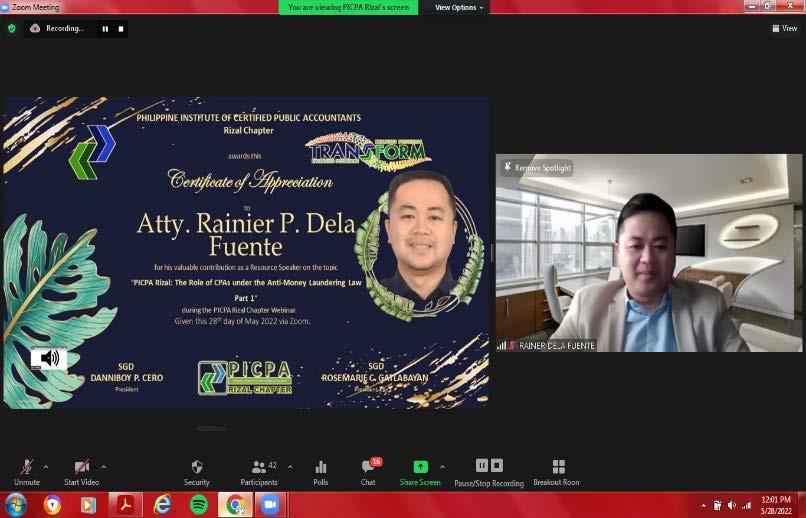Switch to Google Chrome in taskbar
The width and height of the screenshot is (806, 518).
tap(235, 505)
